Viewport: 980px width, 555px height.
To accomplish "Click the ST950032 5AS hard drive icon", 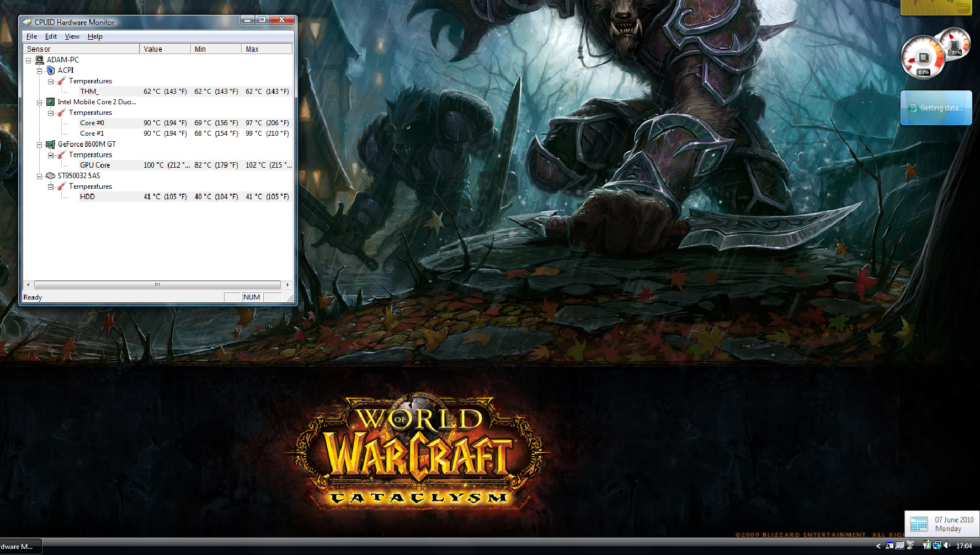I will pyautogui.click(x=50, y=176).
